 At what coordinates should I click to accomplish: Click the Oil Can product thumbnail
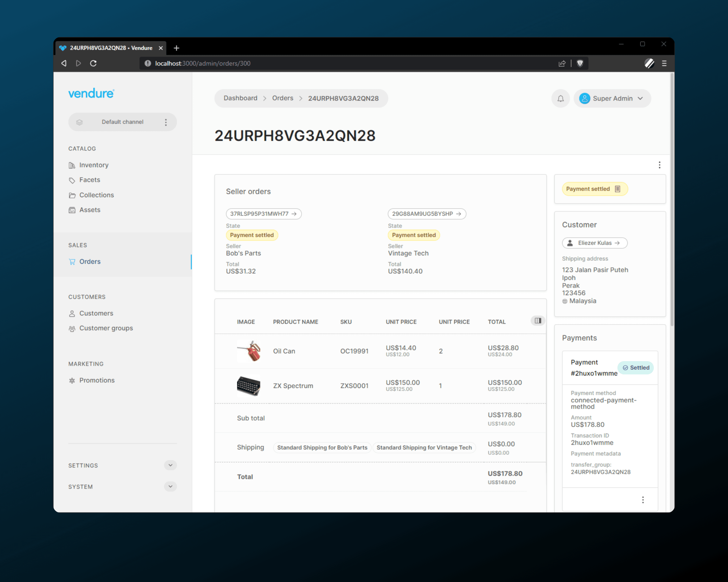(x=249, y=351)
